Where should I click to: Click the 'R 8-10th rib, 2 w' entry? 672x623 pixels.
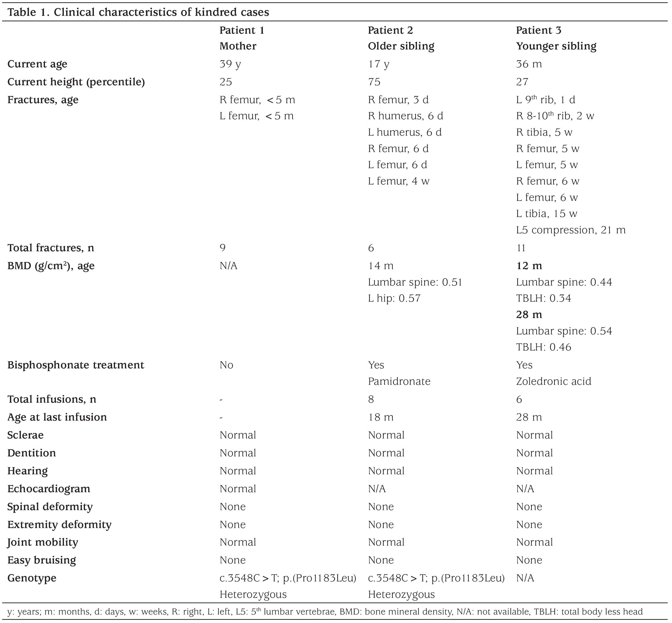(x=555, y=116)
